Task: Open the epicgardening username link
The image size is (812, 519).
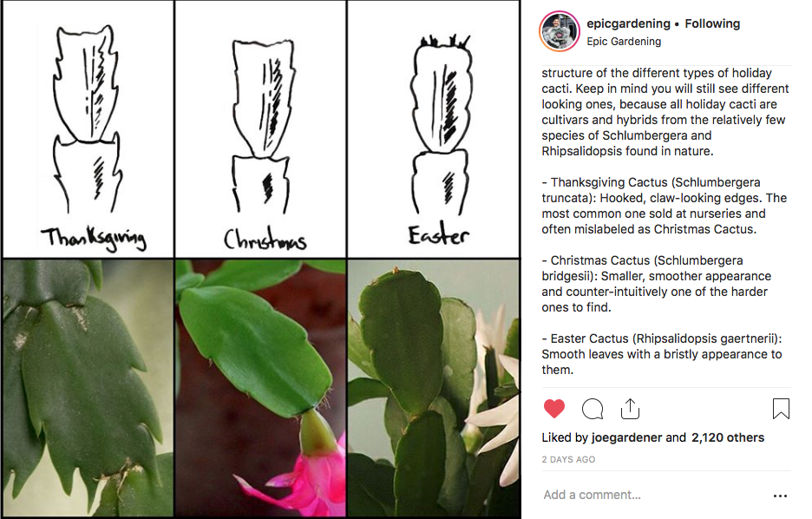Action: point(628,23)
